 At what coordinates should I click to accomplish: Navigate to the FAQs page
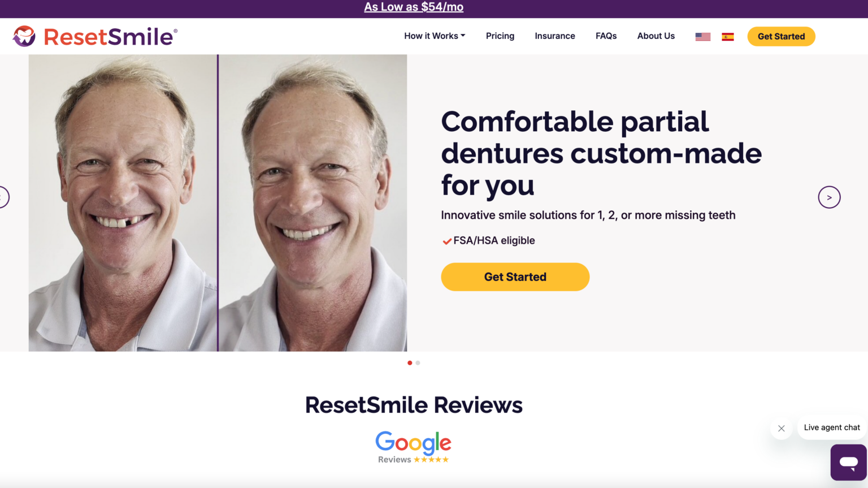click(606, 36)
